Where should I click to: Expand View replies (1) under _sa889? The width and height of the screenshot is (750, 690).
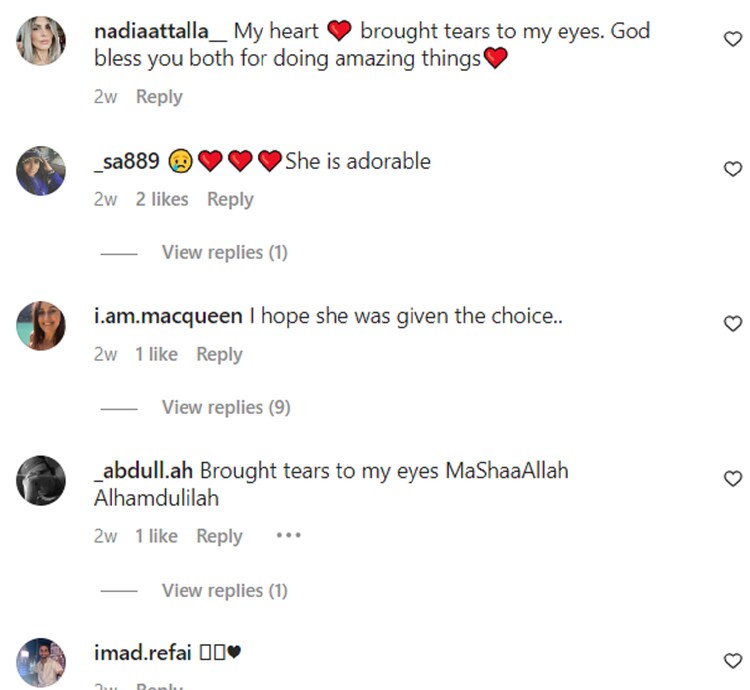[224, 252]
